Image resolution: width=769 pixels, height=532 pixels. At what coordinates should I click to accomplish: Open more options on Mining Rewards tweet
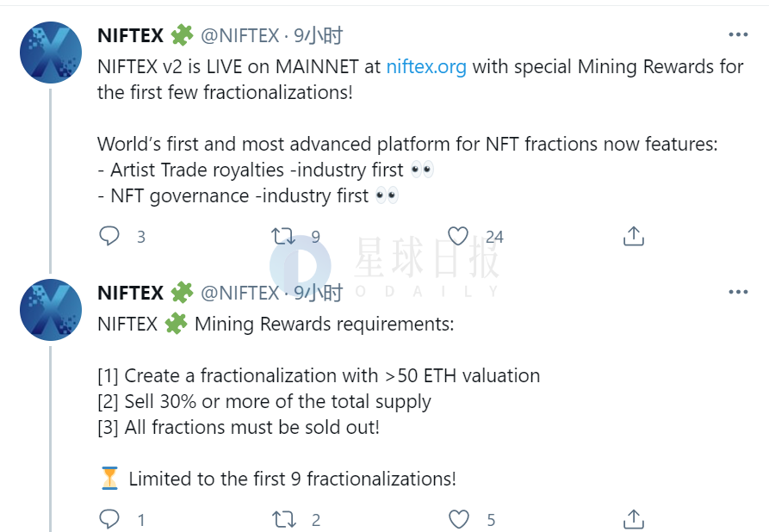[x=738, y=292]
